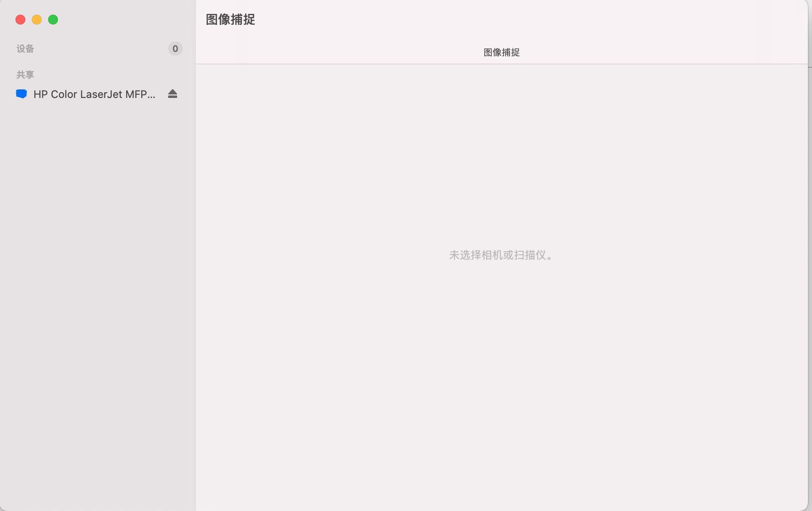This screenshot has width=812, height=511.
Task: Click the 图像捕捉 window title
Action: (230, 19)
